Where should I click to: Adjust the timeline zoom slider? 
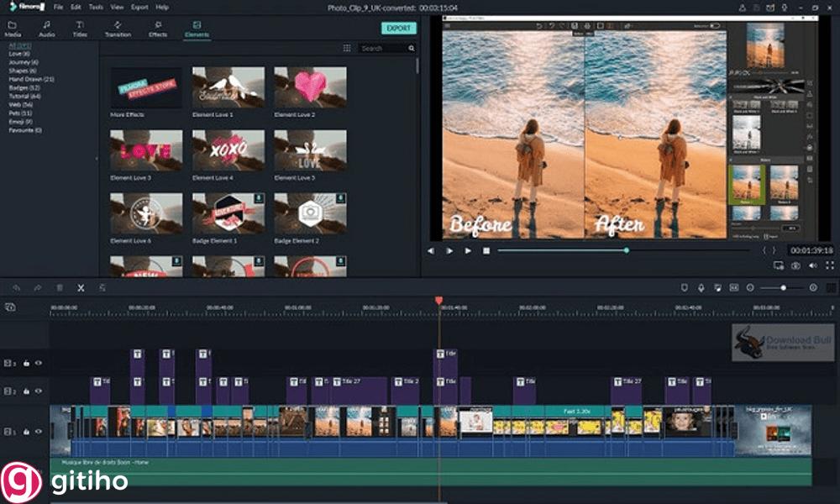tap(783, 287)
